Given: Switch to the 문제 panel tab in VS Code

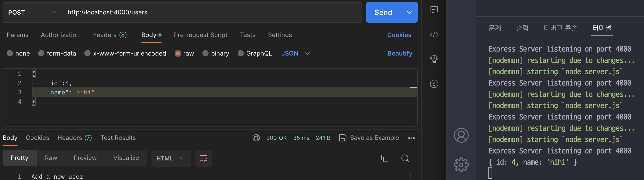Looking at the screenshot, I should coord(495,28).
